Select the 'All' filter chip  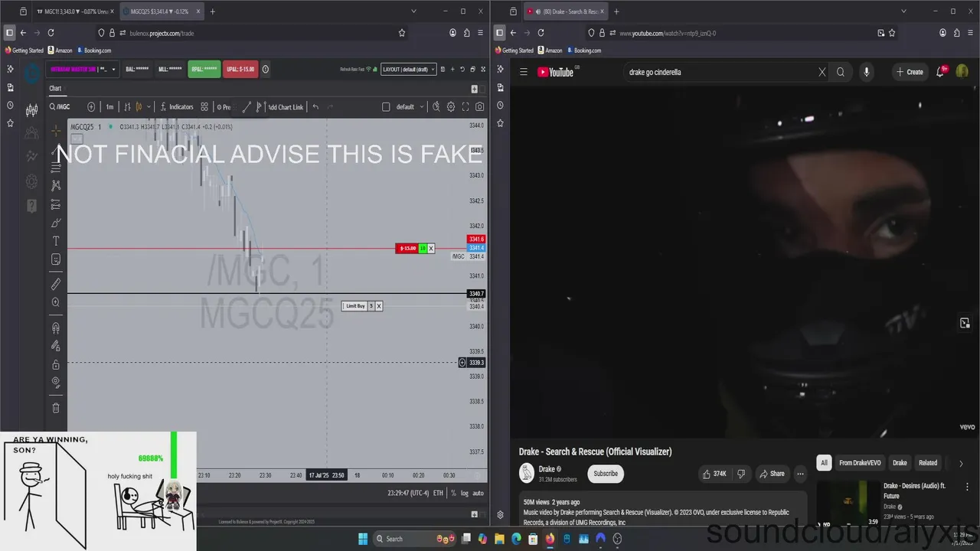coord(824,463)
